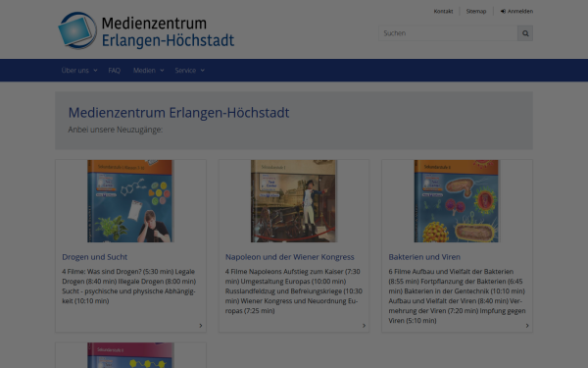The height and width of the screenshot is (368, 588).
Task: Click the pink cover in the bottom card
Action: (130, 355)
